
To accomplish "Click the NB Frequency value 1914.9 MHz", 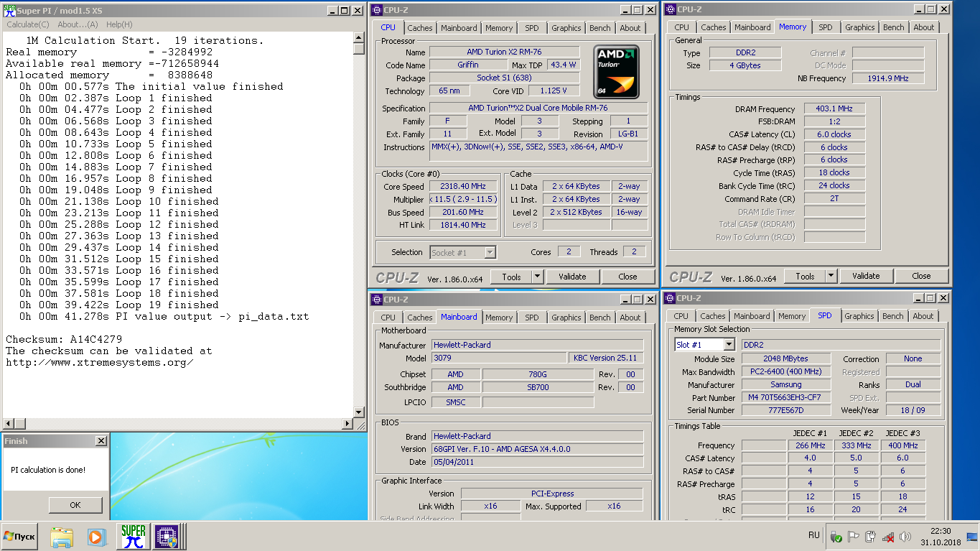I will [x=888, y=78].
